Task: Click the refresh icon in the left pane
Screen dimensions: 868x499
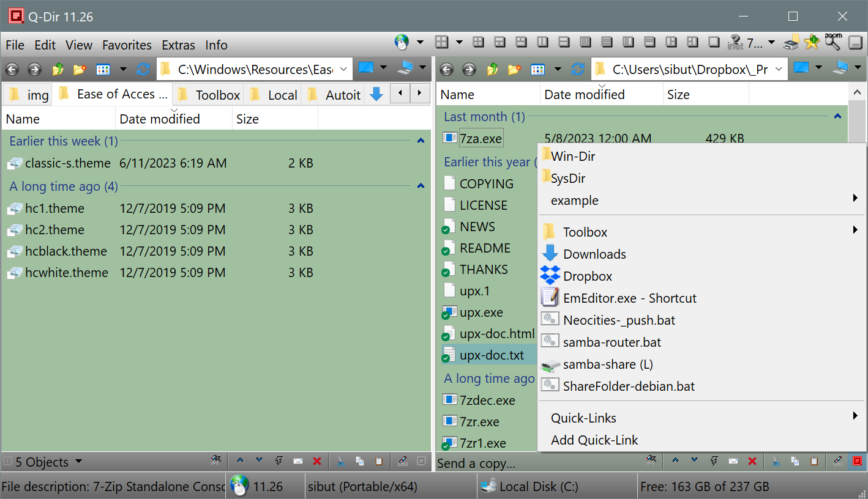Action: (x=143, y=69)
